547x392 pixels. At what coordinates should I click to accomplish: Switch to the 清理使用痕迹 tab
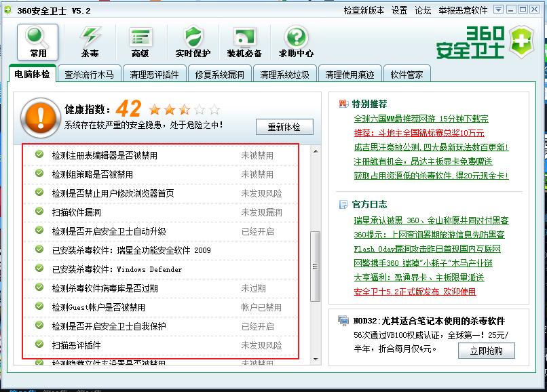(x=350, y=75)
